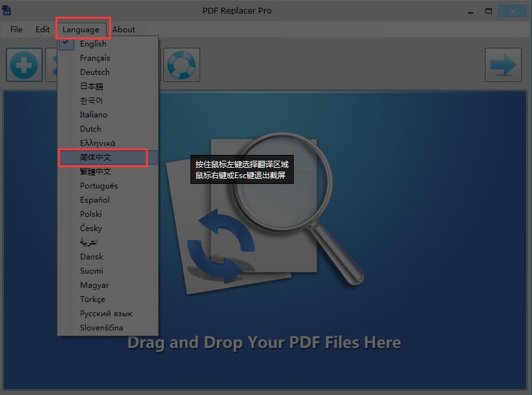The width and height of the screenshot is (532, 395).
Task: Open the lifebuoy help icon
Action: pos(181,65)
